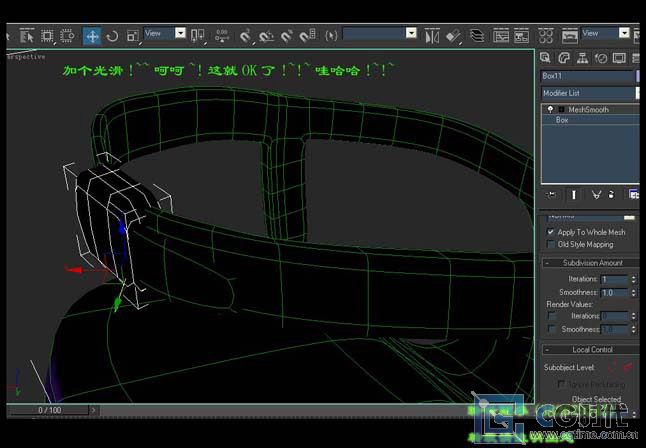Screen dimensions: 646x448
Task: Select the Move tool in toolbar
Action: [92, 36]
